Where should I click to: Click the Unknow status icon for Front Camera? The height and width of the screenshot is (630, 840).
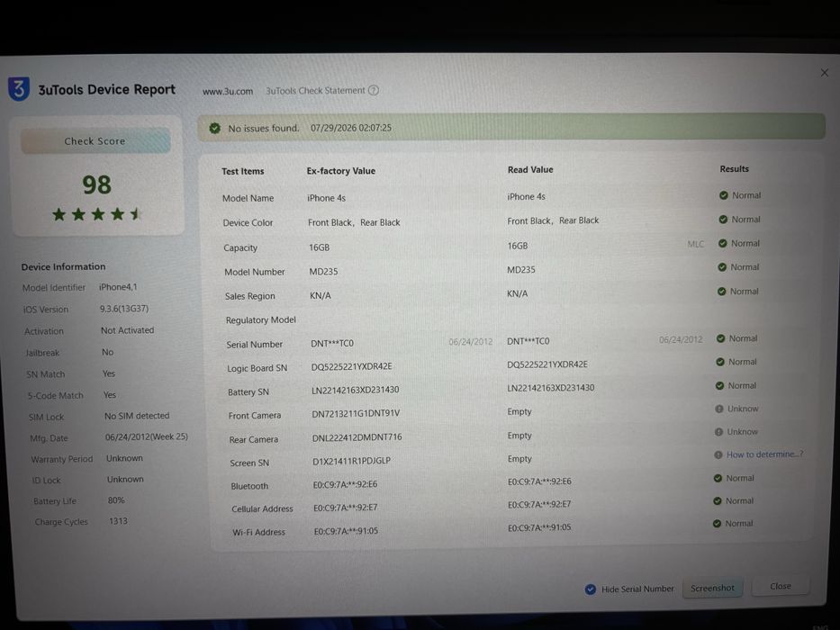click(719, 409)
